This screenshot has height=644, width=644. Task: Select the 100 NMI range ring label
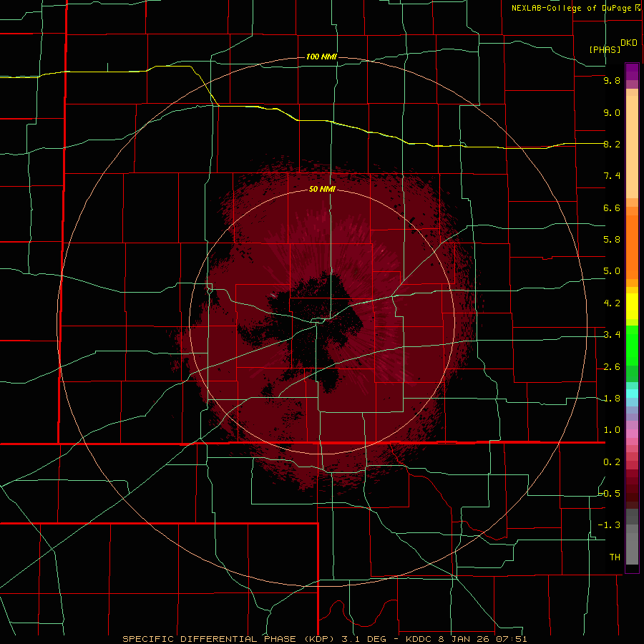[321, 57]
